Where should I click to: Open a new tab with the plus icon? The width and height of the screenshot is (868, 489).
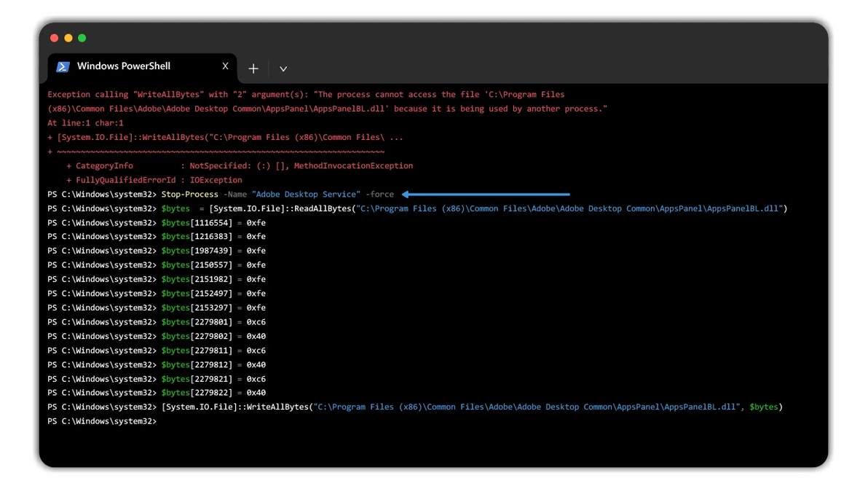[253, 69]
